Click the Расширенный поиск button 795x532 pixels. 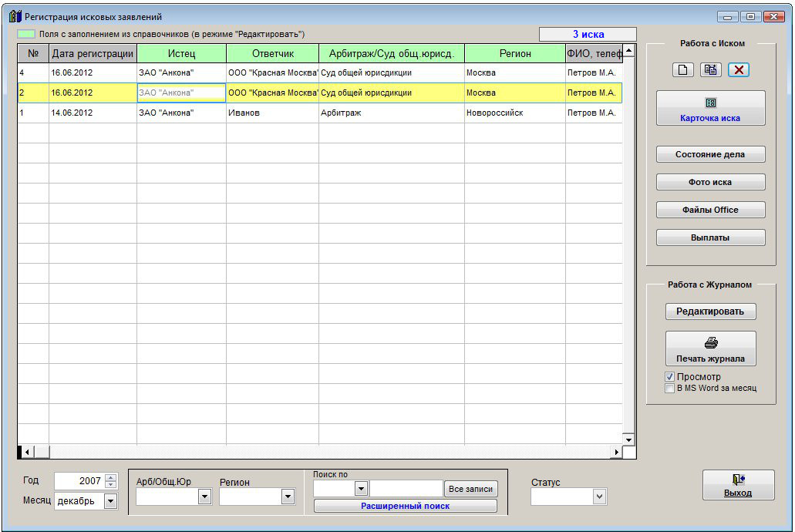tap(405, 506)
